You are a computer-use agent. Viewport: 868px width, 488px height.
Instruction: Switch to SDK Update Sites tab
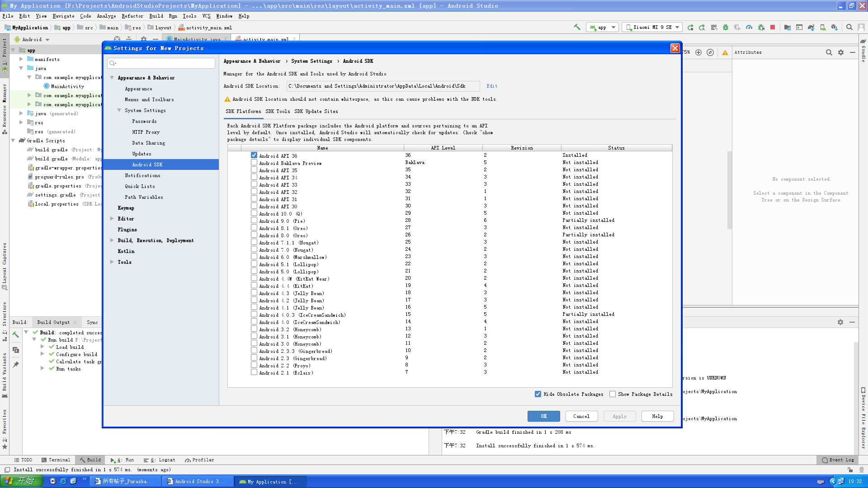click(316, 111)
